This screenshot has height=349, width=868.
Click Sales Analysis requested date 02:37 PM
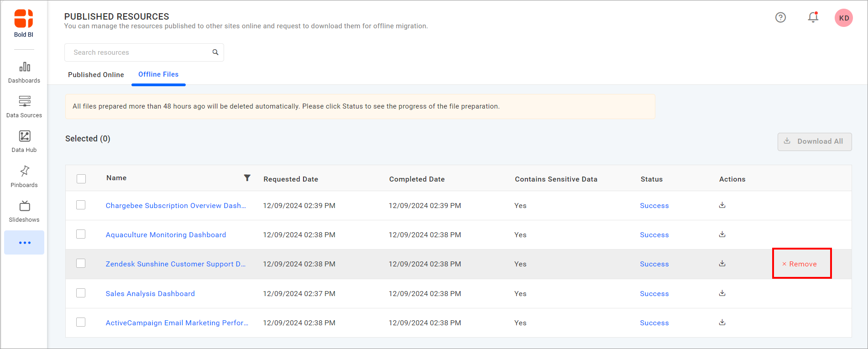coord(299,294)
